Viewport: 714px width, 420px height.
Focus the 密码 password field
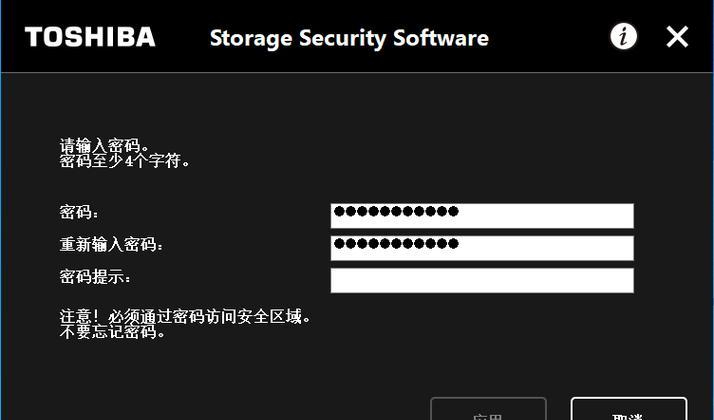tap(482, 216)
